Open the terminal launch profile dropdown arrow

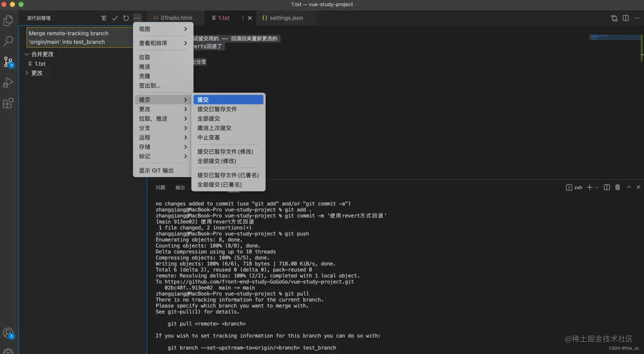pos(597,187)
